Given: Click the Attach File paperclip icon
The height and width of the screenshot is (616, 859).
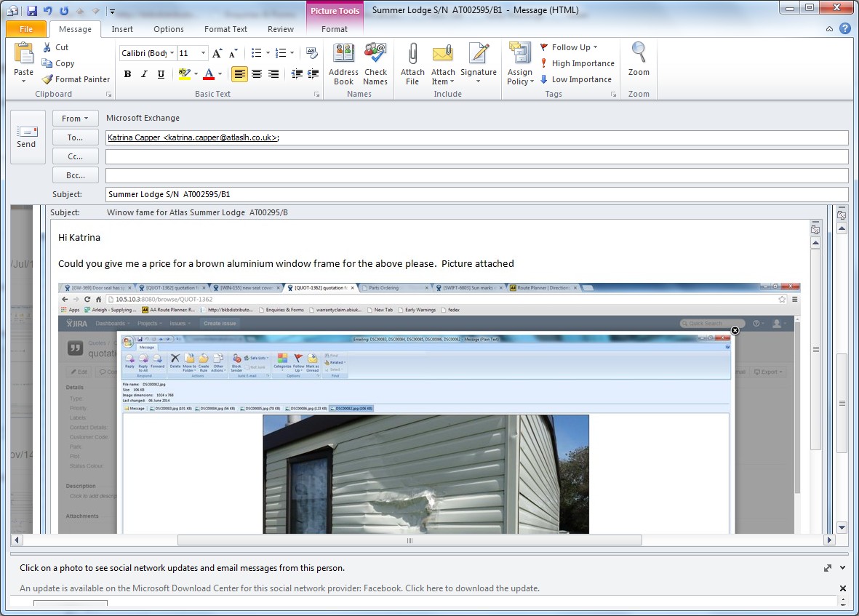Looking at the screenshot, I should 412,55.
